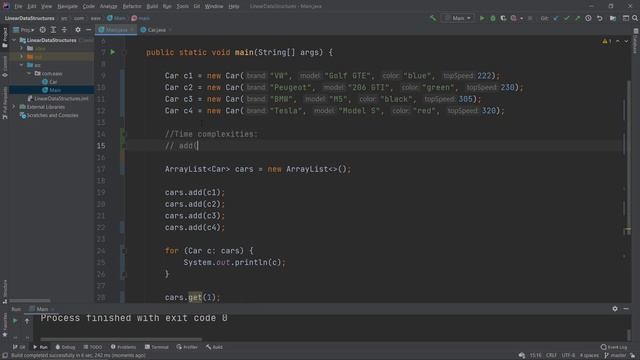Click the Project vertical side tab
This screenshot has height=360, width=640.
click(x=5, y=38)
